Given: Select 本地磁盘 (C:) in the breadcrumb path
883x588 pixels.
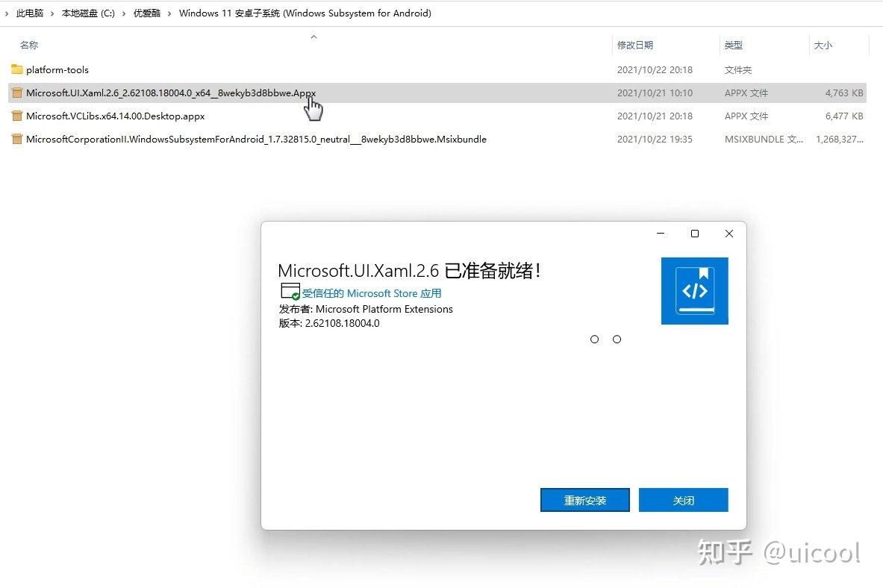Looking at the screenshot, I should click(x=88, y=13).
